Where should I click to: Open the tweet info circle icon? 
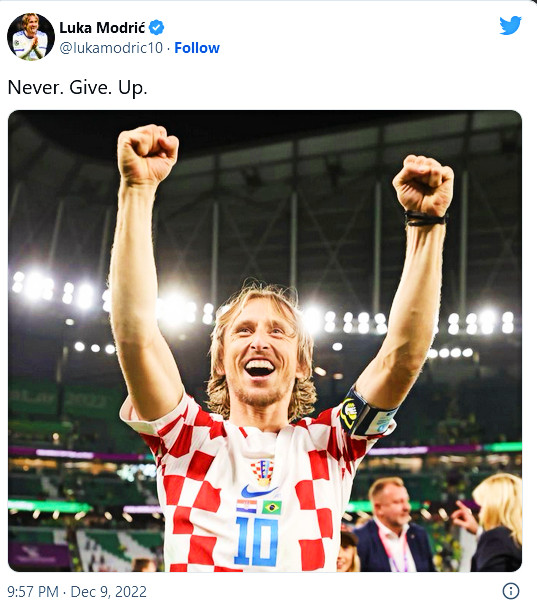pos(511,591)
